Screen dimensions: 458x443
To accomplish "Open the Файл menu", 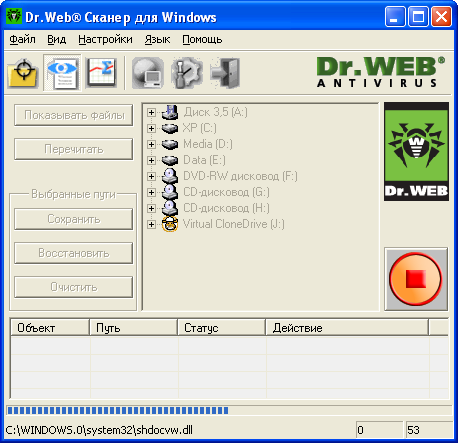I will click(22, 39).
